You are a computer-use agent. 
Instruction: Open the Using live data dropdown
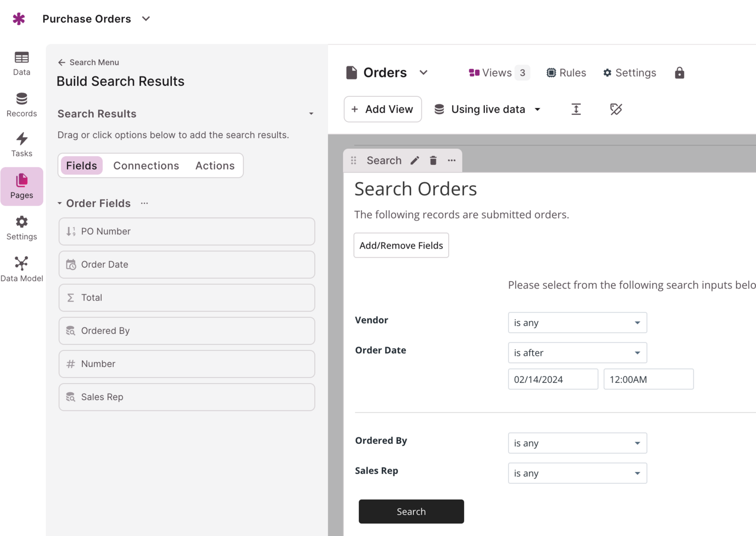tap(487, 109)
